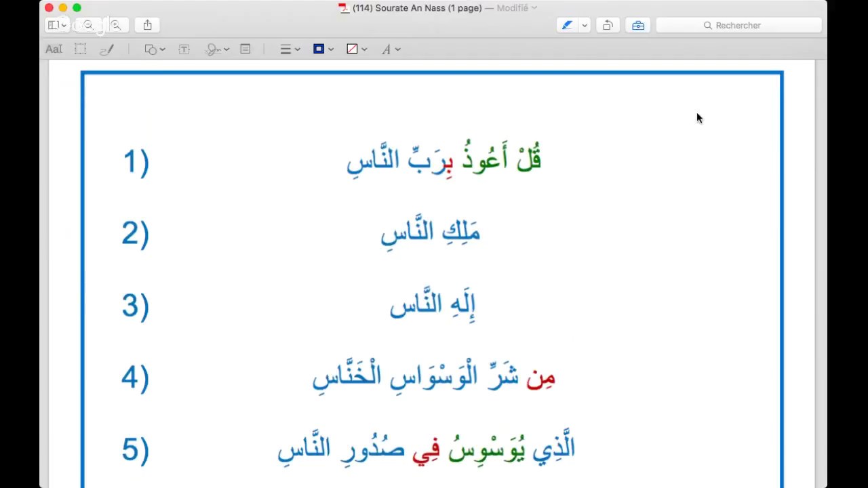Click the green word يُوَسْوِسُ in verse 5
The image size is (868, 488).
(x=486, y=449)
